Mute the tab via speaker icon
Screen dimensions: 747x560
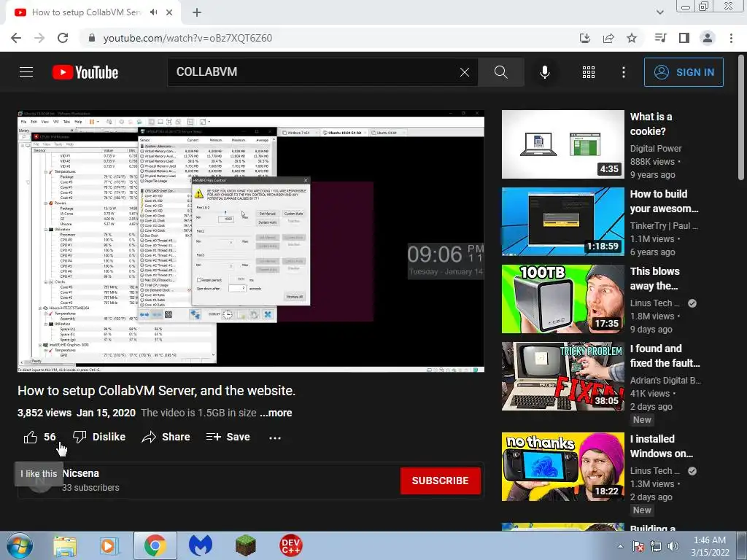[x=153, y=12]
